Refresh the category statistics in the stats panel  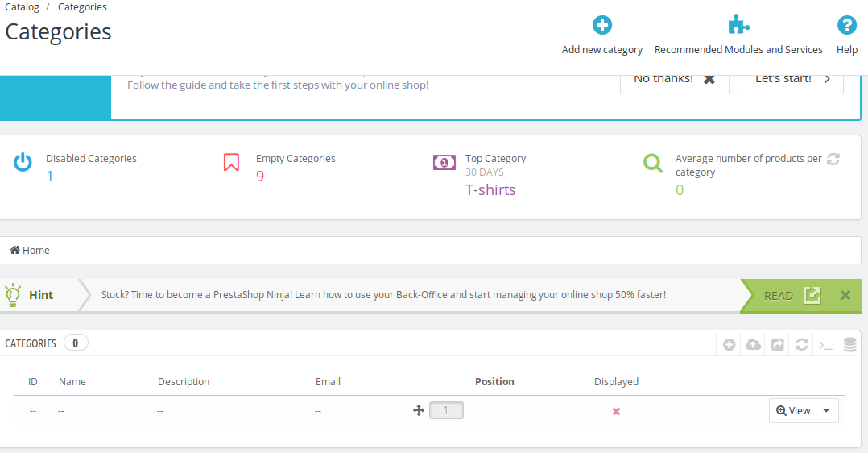(x=833, y=159)
